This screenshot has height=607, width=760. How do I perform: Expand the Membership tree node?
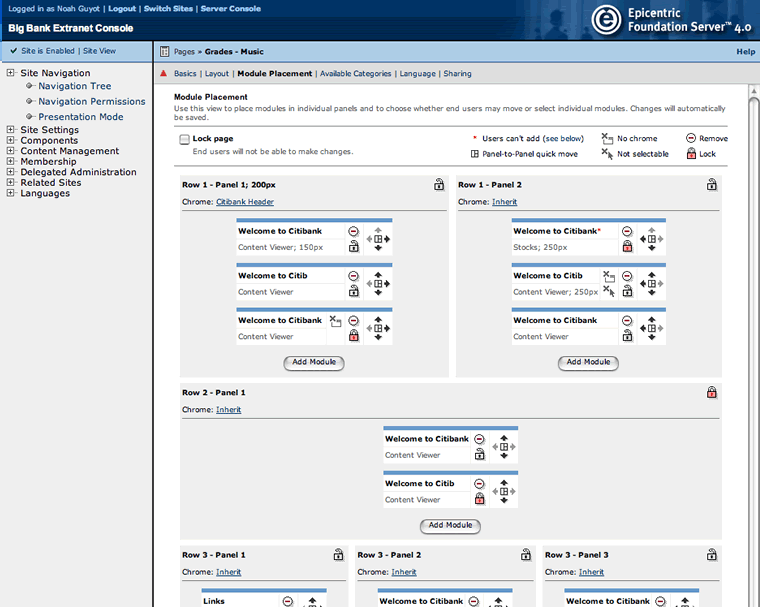[x=10, y=161]
